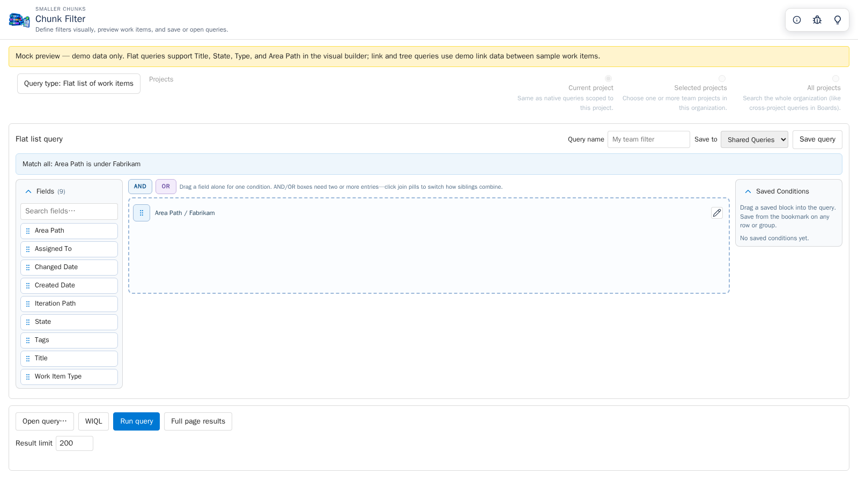Click the grip icon on the Iteration Path field
The width and height of the screenshot is (858, 504).
(28, 304)
